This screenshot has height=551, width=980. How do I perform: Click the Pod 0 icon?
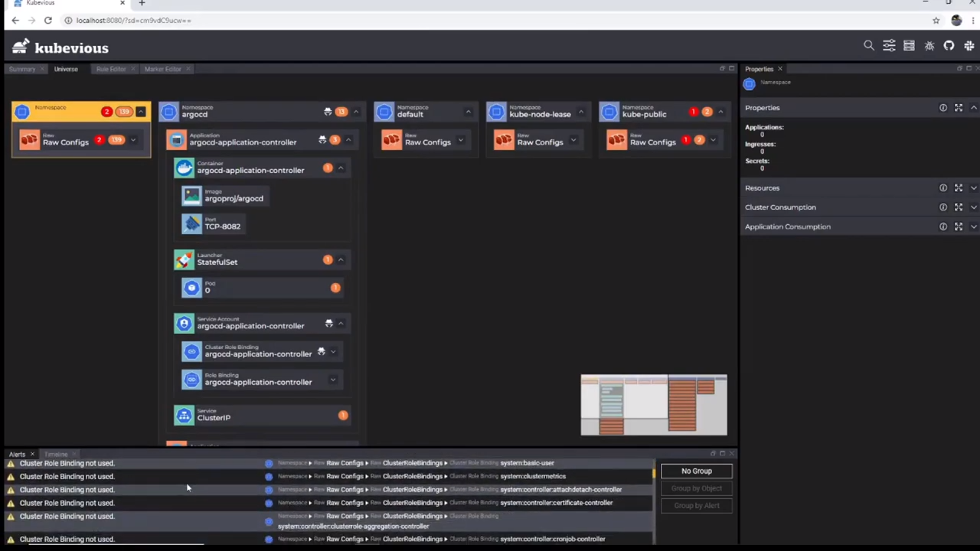(x=191, y=288)
